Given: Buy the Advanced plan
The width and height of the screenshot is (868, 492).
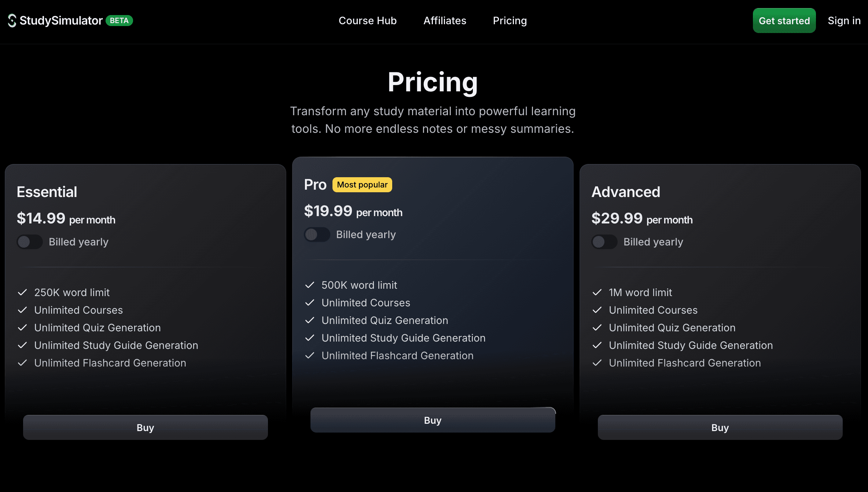Looking at the screenshot, I should pos(720,427).
